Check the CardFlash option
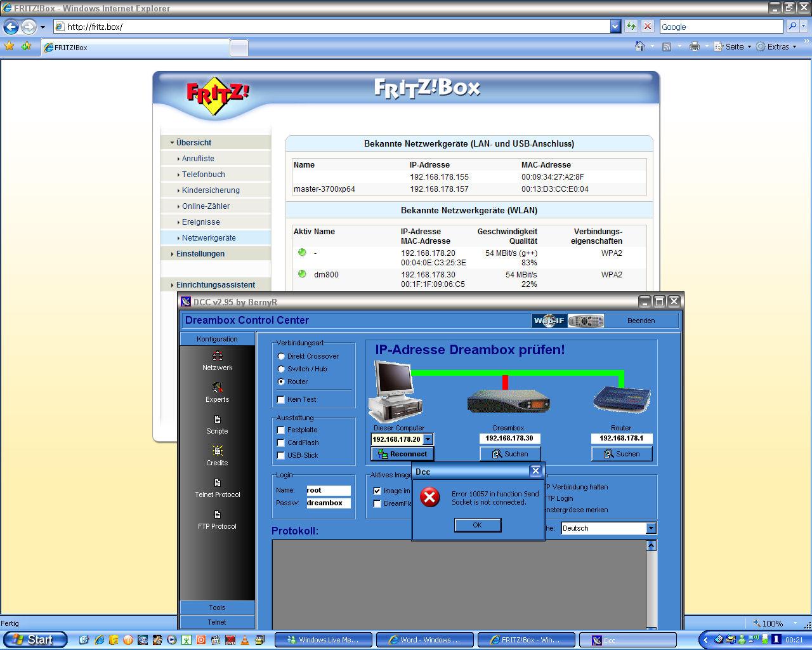812x650 pixels. [x=281, y=442]
